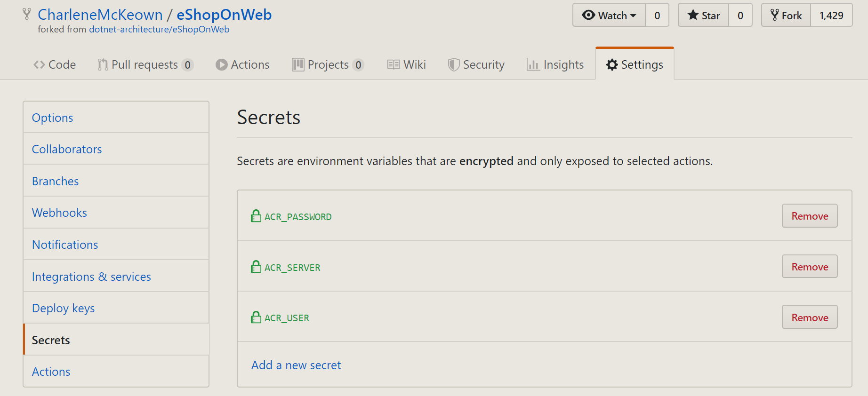Image resolution: width=868 pixels, height=396 pixels.
Task: Open Collaborators in settings sidebar
Action: (x=116, y=149)
